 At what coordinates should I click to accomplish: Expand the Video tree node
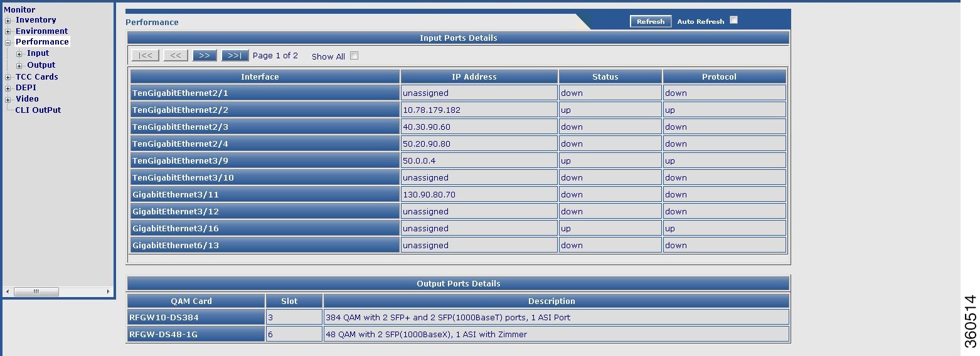click(8, 100)
